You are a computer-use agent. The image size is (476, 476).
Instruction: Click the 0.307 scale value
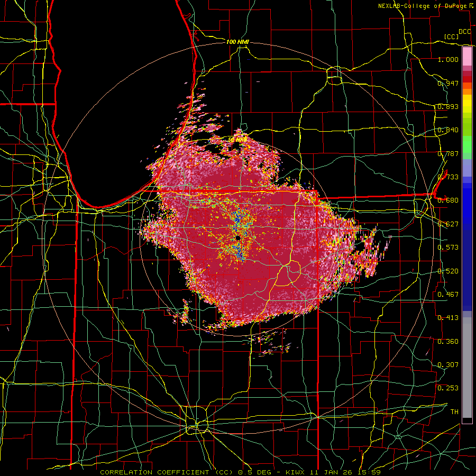point(448,365)
